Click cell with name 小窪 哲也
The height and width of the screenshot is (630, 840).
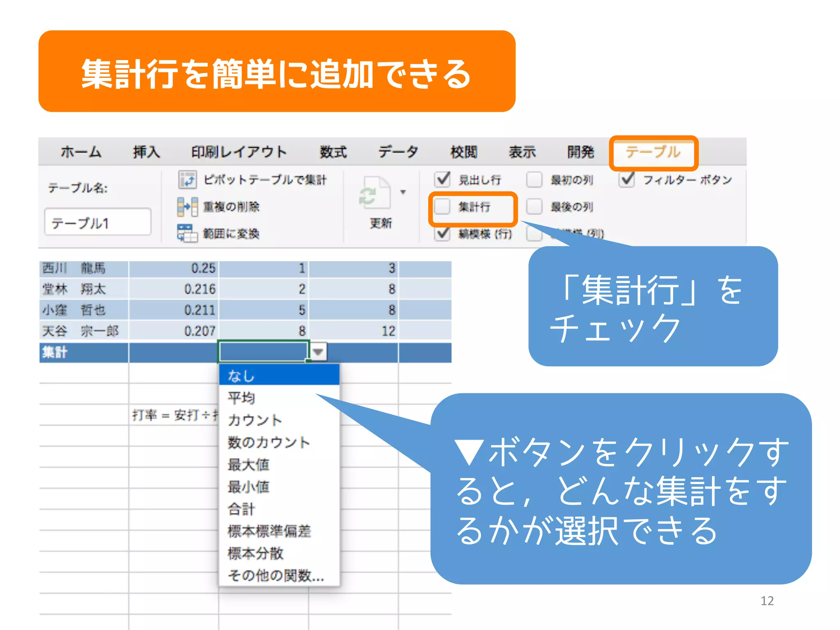[x=84, y=310]
